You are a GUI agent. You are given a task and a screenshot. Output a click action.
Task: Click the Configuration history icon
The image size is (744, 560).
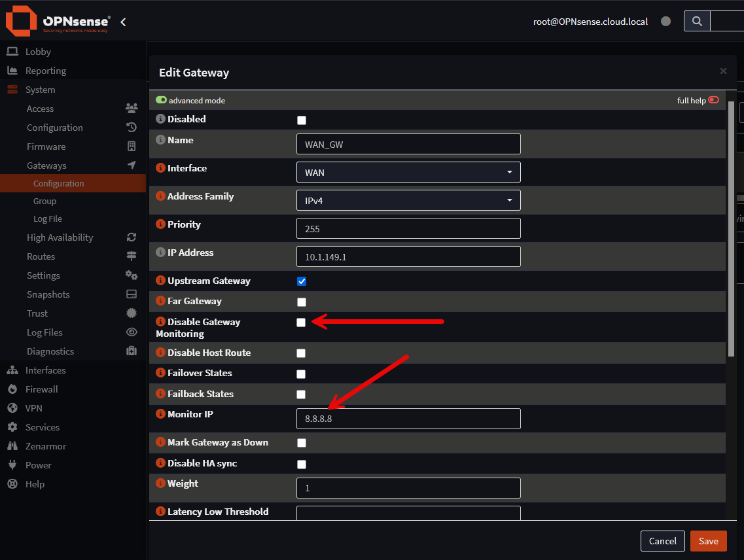pos(132,127)
